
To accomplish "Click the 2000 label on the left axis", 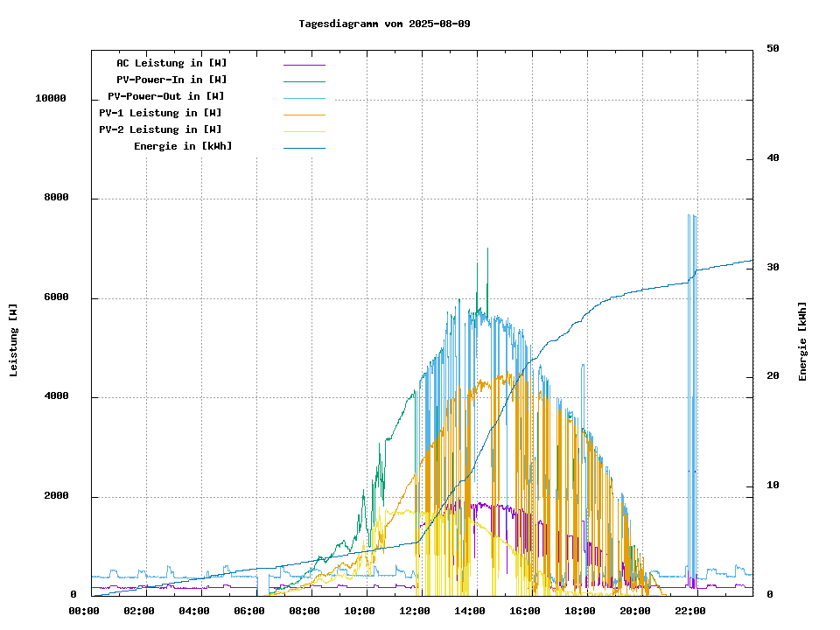I will pyautogui.click(x=57, y=496).
